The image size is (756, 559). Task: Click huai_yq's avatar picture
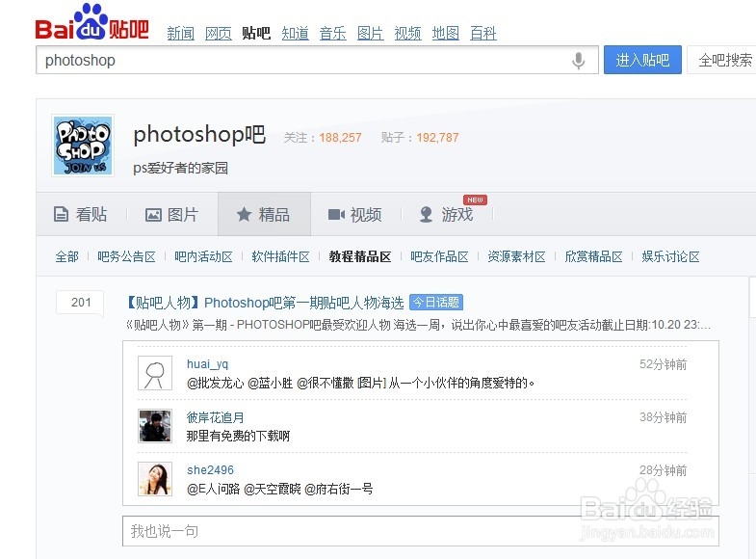[x=155, y=373]
